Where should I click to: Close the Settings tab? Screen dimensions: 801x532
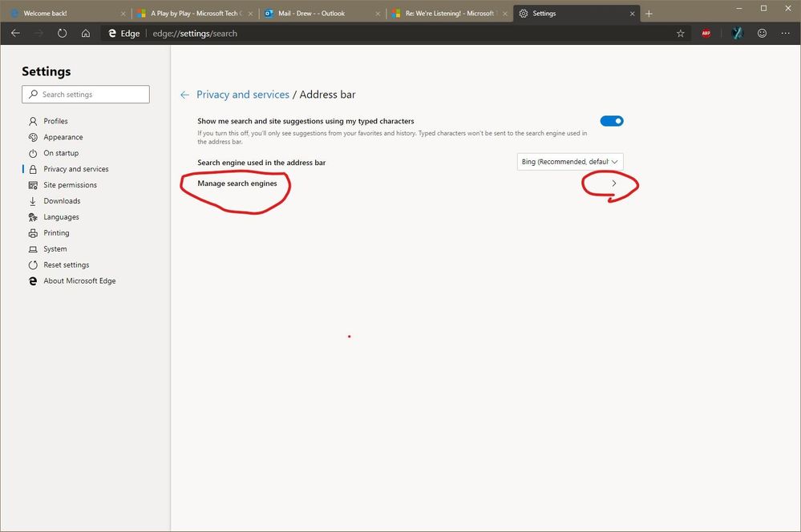tap(633, 14)
